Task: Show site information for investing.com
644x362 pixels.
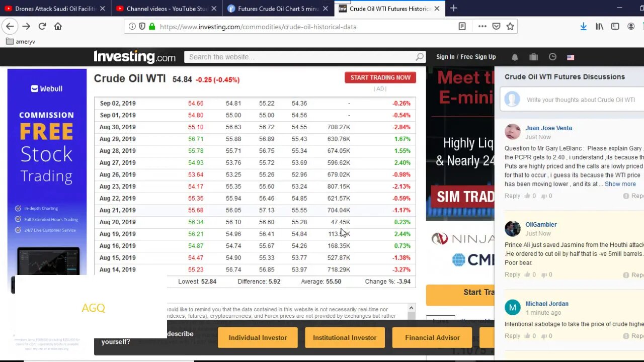Action: point(132,27)
